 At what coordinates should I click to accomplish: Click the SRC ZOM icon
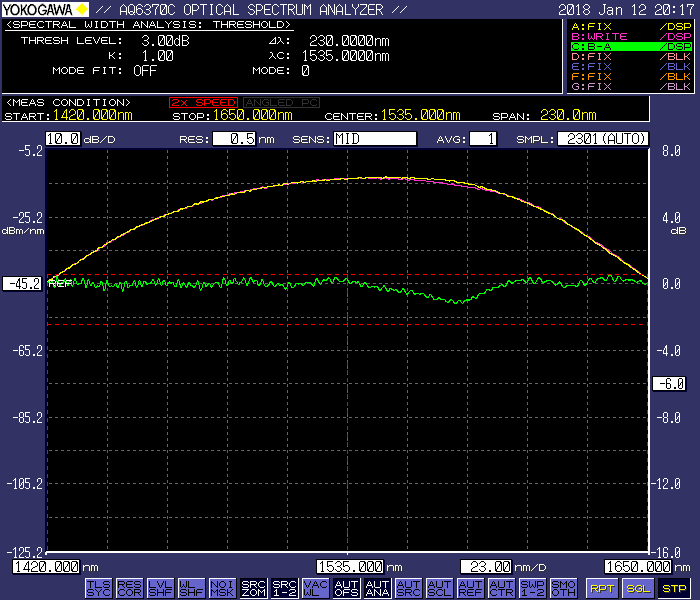pyautogui.click(x=253, y=588)
